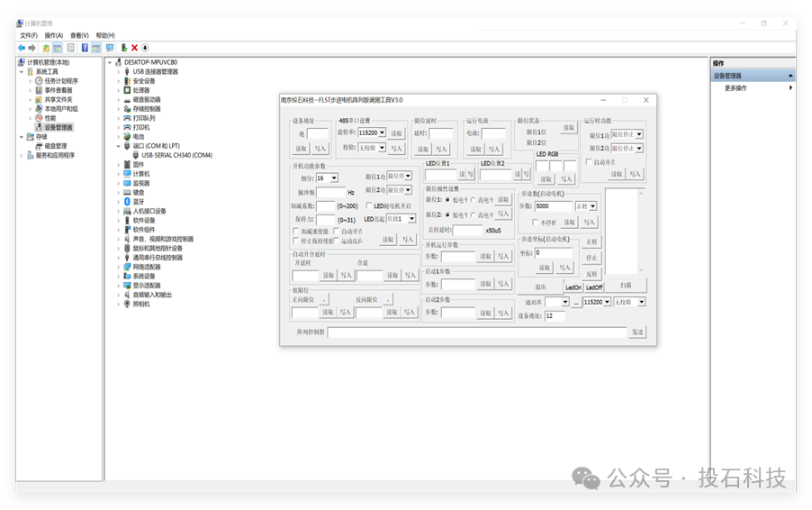Expand the 网络适配器 tree node
The height and width of the screenshot is (510, 812).
118,267
